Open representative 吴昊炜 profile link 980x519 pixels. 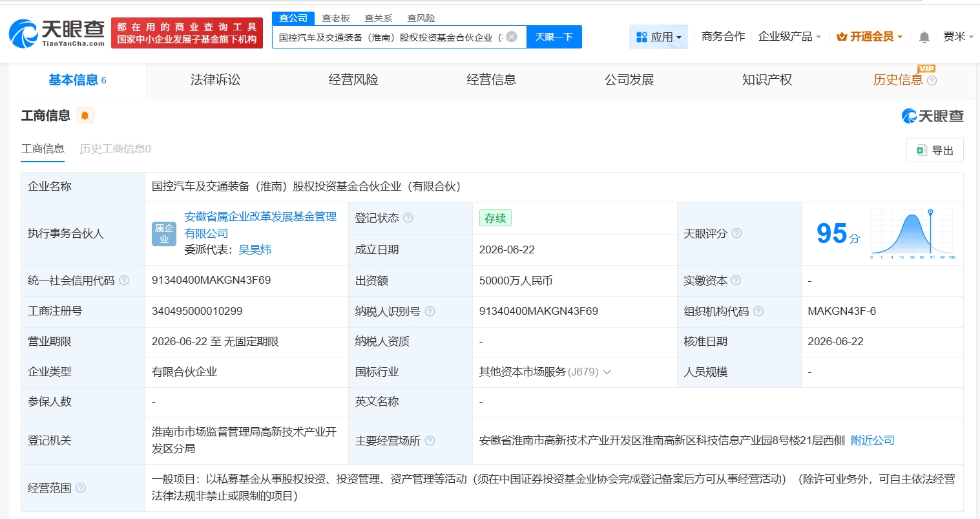click(255, 249)
